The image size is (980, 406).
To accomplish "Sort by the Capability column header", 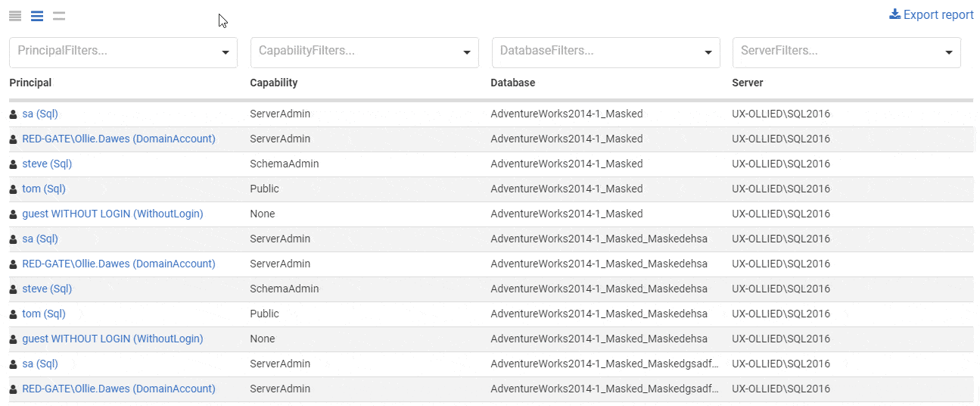I will pyautogui.click(x=274, y=83).
